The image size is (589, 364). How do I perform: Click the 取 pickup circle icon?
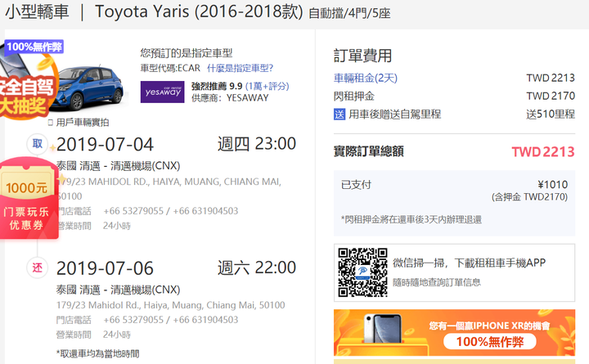(x=37, y=144)
